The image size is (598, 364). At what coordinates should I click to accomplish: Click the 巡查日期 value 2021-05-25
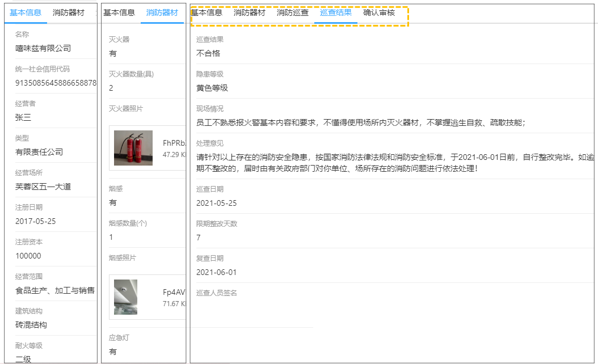[216, 203]
